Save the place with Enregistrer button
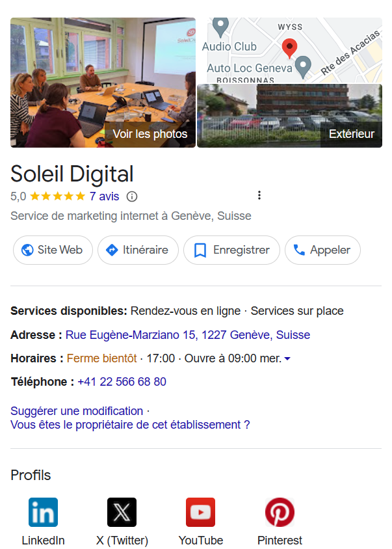392x549 pixels. [x=231, y=250]
